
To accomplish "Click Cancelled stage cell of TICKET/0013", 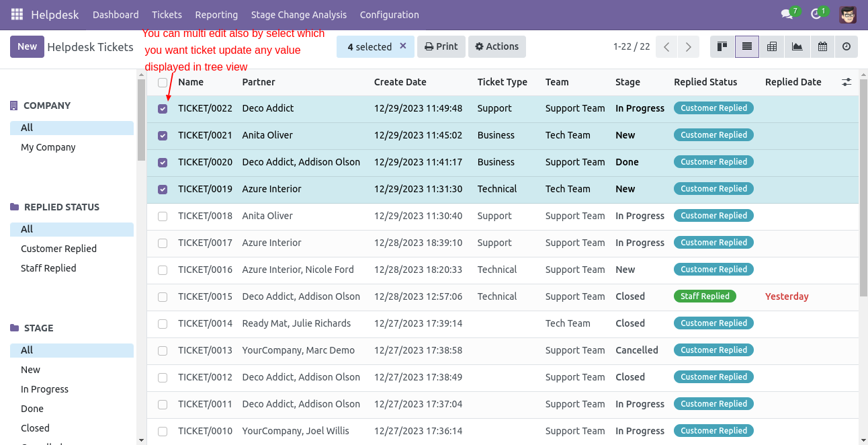I will [x=637, y=350].
